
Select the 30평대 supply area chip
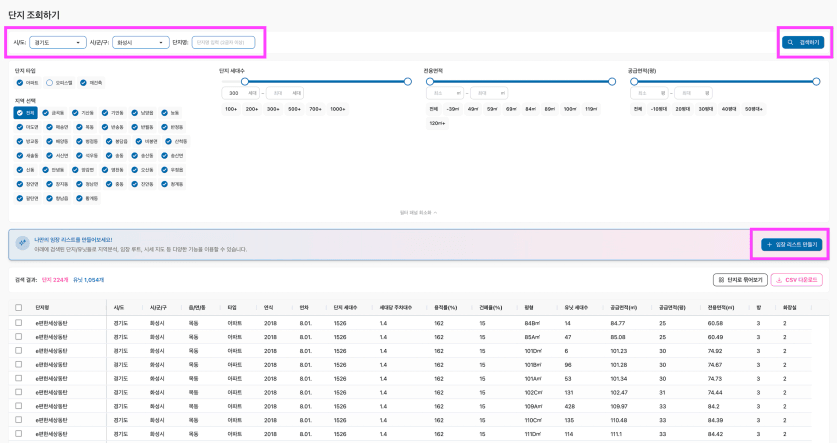pos(705,108)
